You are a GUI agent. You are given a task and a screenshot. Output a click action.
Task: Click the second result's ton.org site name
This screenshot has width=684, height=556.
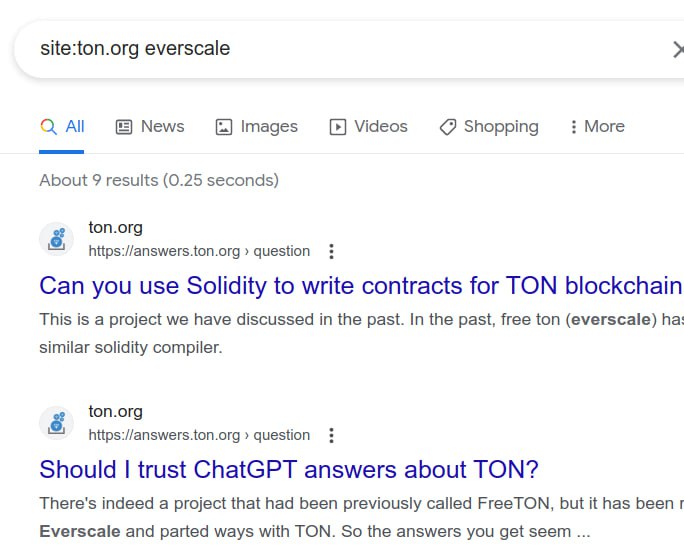115,412
